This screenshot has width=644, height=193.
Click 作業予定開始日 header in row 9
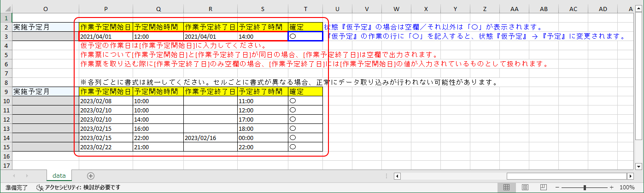point(105,92)
